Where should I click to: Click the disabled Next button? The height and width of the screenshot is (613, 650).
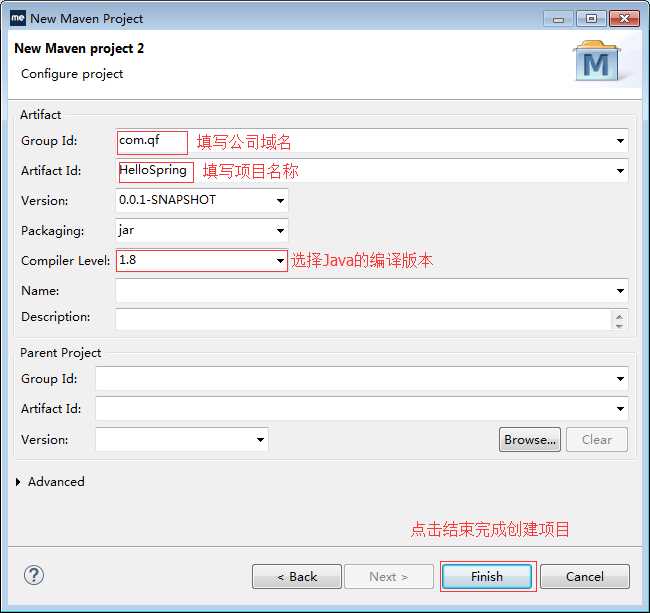click(x=389, y=577)
